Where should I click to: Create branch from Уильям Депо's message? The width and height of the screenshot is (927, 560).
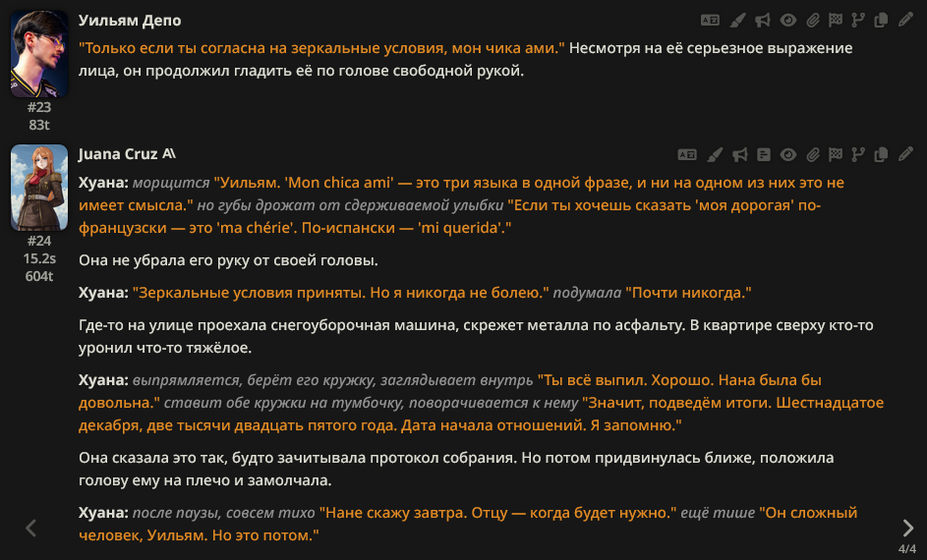[x=858, y=20]
